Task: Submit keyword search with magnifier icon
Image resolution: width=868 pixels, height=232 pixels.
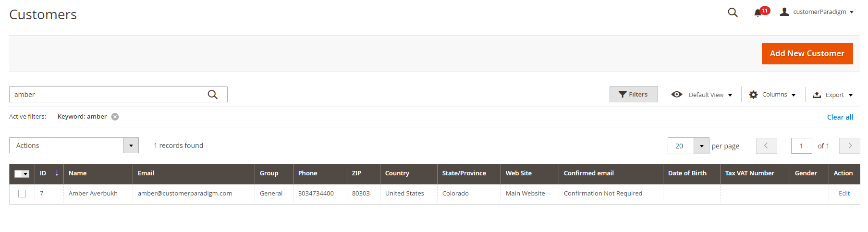Action: pos(212,95)
